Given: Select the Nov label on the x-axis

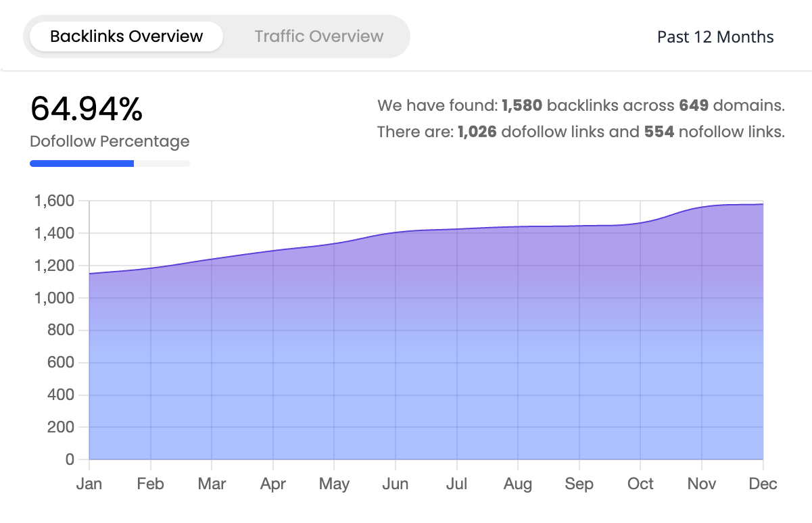Looking at the screenshot, I should tap(702, 484).
